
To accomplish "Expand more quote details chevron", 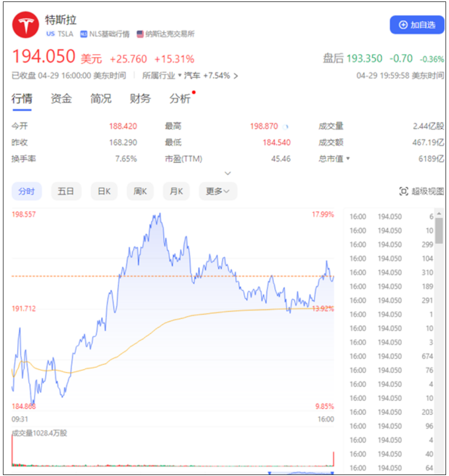I will 228,173.
